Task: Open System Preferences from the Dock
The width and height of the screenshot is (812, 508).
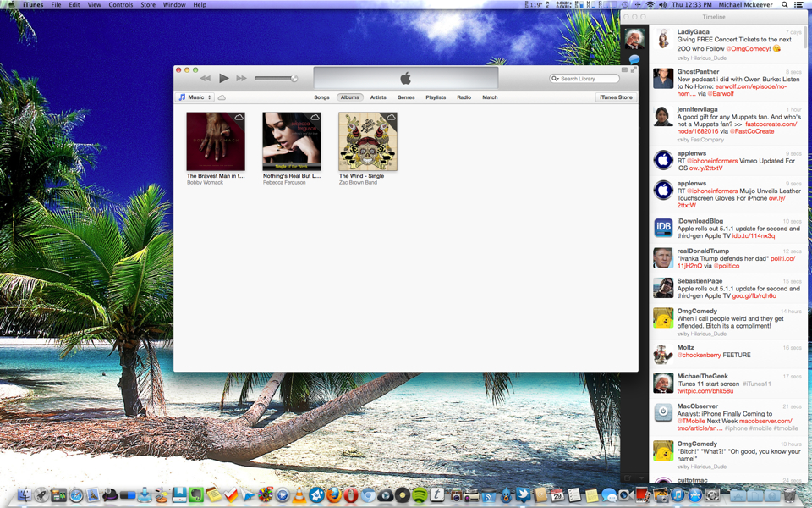Action: (711, 495)
